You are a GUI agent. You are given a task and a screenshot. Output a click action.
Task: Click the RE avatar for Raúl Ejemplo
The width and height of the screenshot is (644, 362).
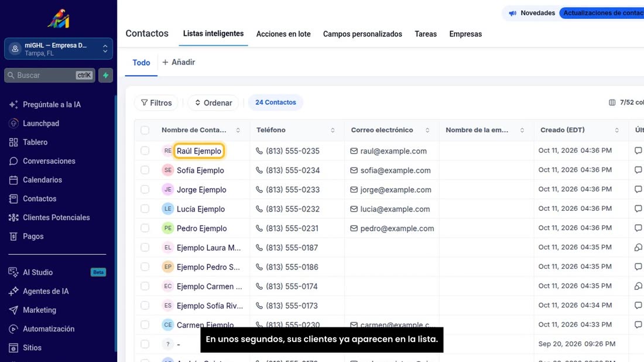(167, 151)
